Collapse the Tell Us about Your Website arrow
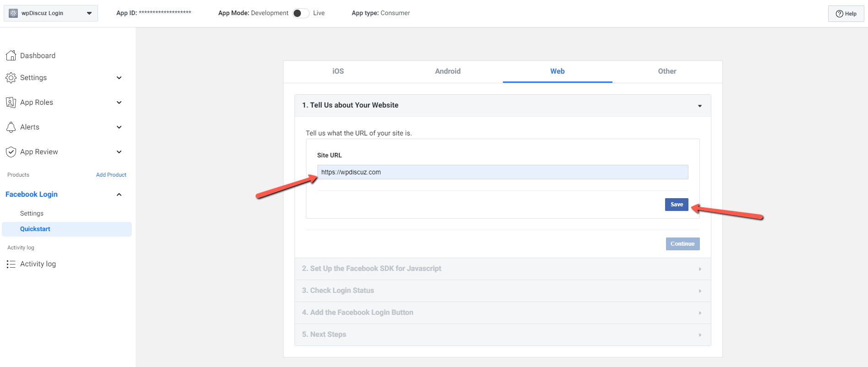 pyautogui.click(x=700, y=106)
